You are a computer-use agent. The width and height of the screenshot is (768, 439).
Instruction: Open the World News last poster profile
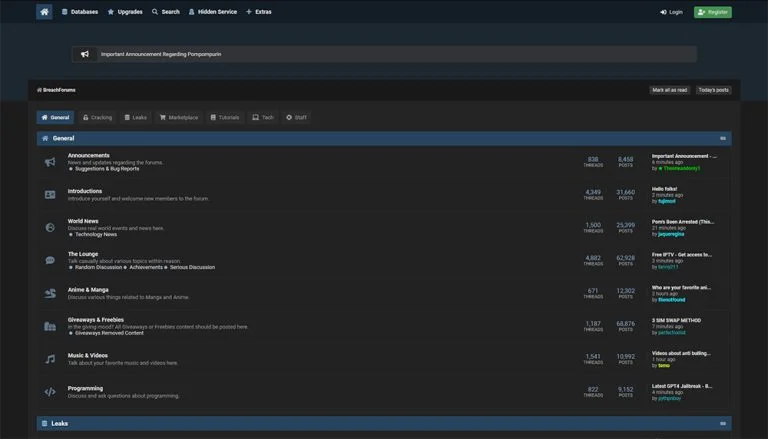671,234
